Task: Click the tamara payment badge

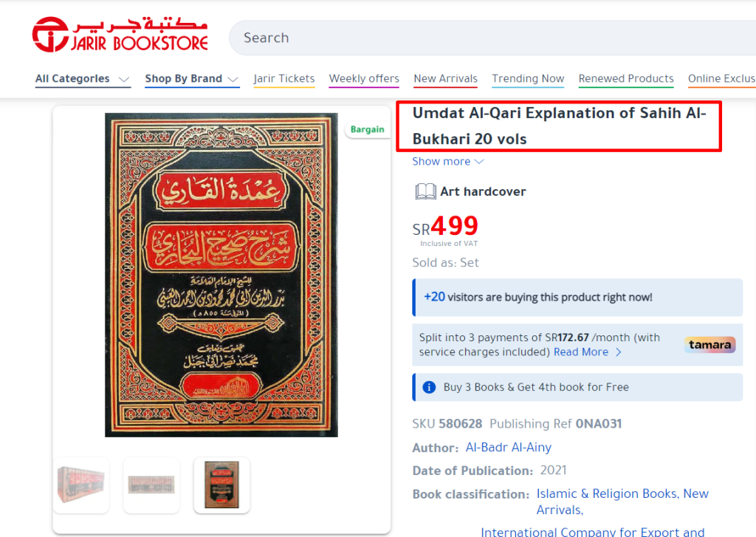Action: (x=709, y=344)
